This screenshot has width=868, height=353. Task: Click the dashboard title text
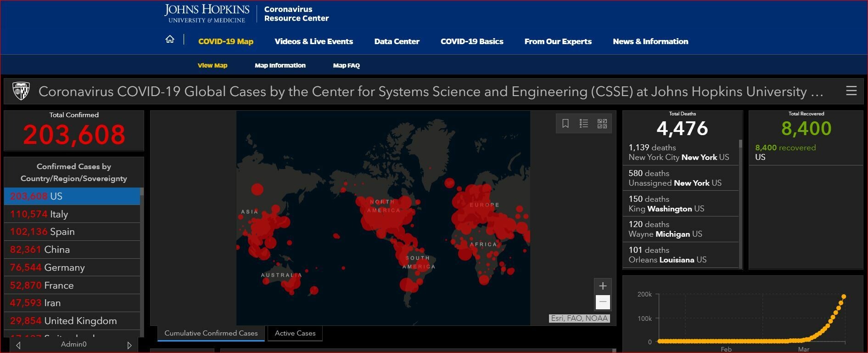click(431, 91)
